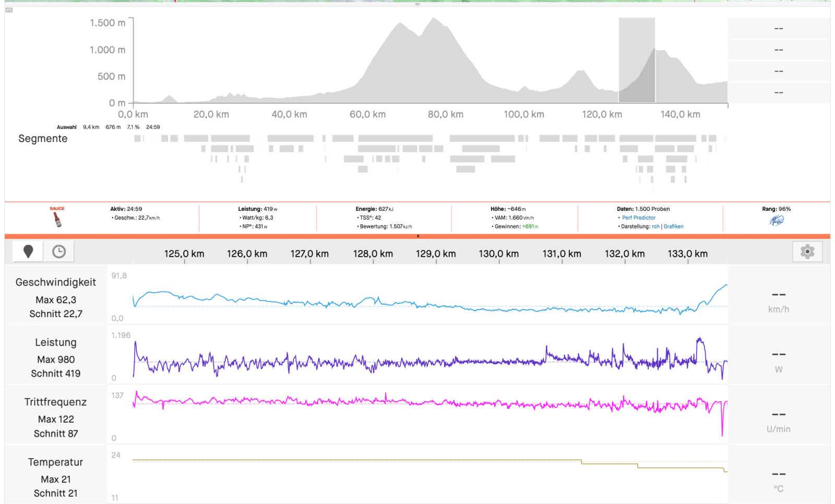Screen dimensions: 835x504
Task: Switch x-axis to time with the clock icon
Action: [x=59, y=252]
